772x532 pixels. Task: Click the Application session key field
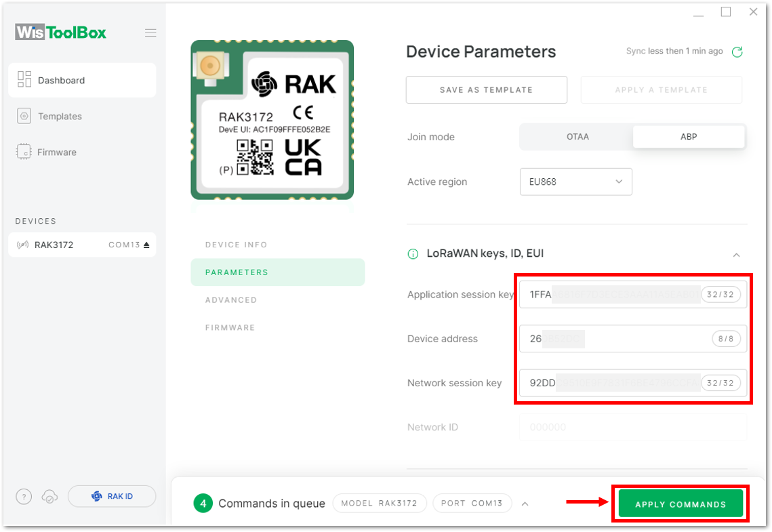coord(633,294)
